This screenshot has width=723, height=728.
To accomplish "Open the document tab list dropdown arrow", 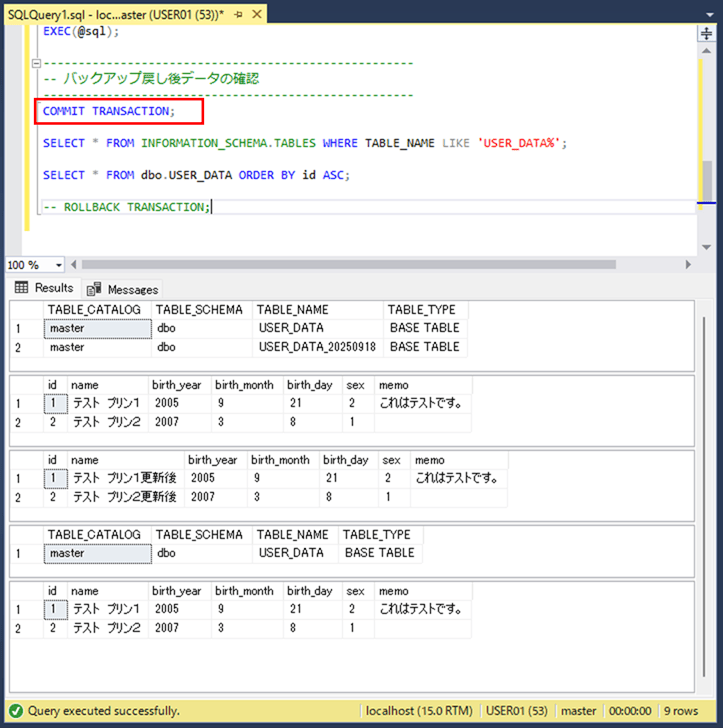I will coord(710,15).
